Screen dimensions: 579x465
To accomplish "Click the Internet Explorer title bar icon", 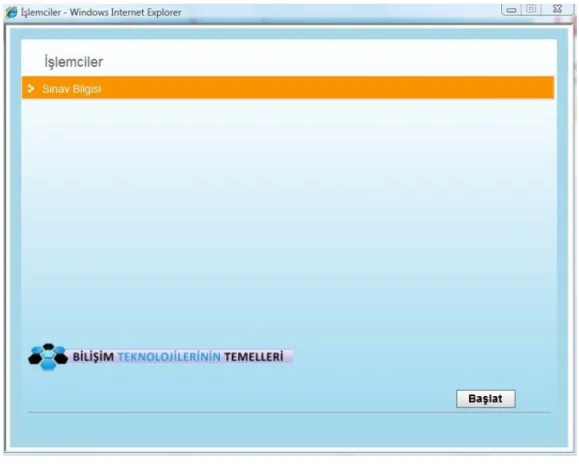I will click(x=11, y=12).
